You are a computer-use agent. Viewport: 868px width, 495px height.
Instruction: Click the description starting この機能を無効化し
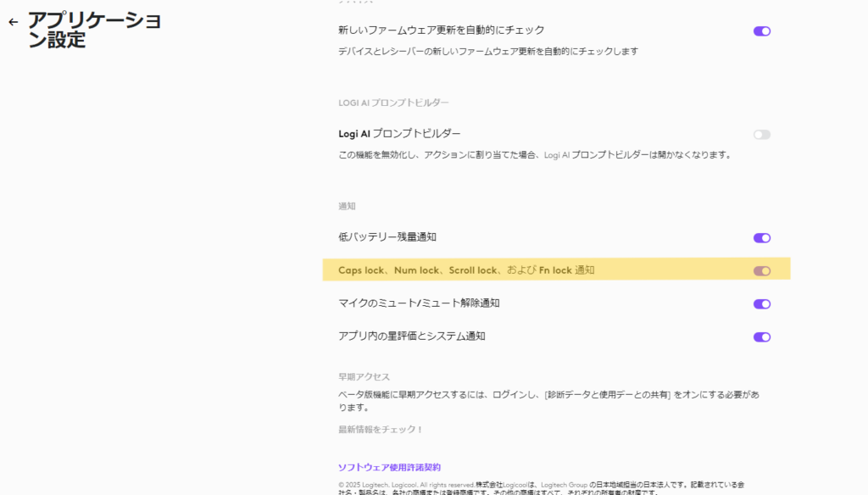click(x=535, y=154)
